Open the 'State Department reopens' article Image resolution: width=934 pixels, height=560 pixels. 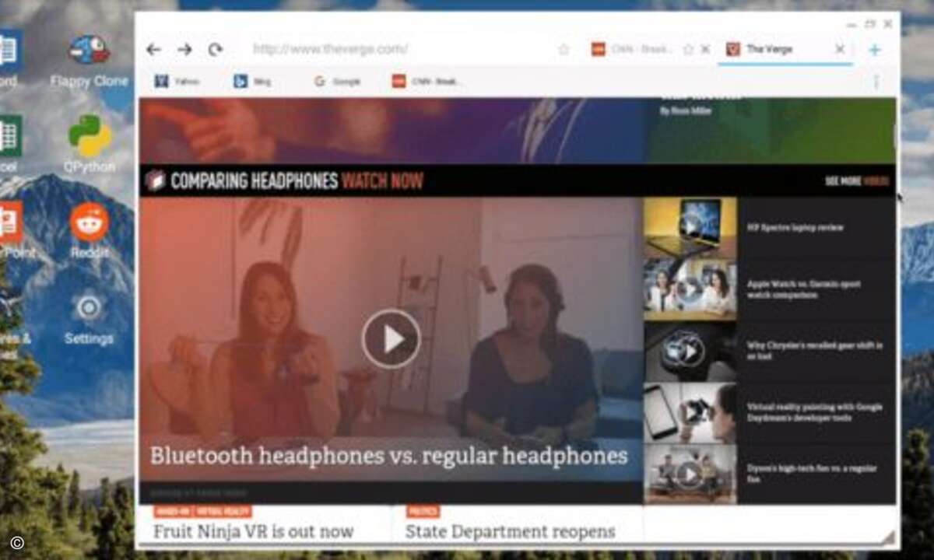[x=510, y=532]
